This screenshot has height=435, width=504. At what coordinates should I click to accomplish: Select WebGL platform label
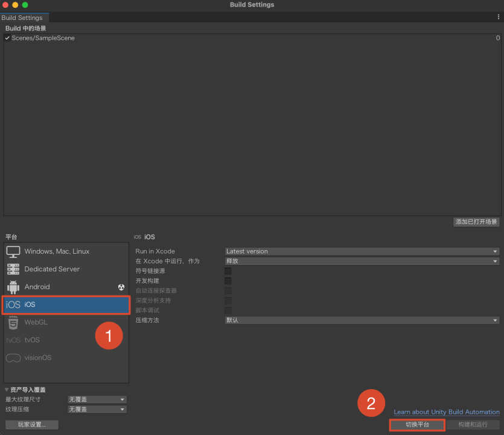(x=36, y=323)
